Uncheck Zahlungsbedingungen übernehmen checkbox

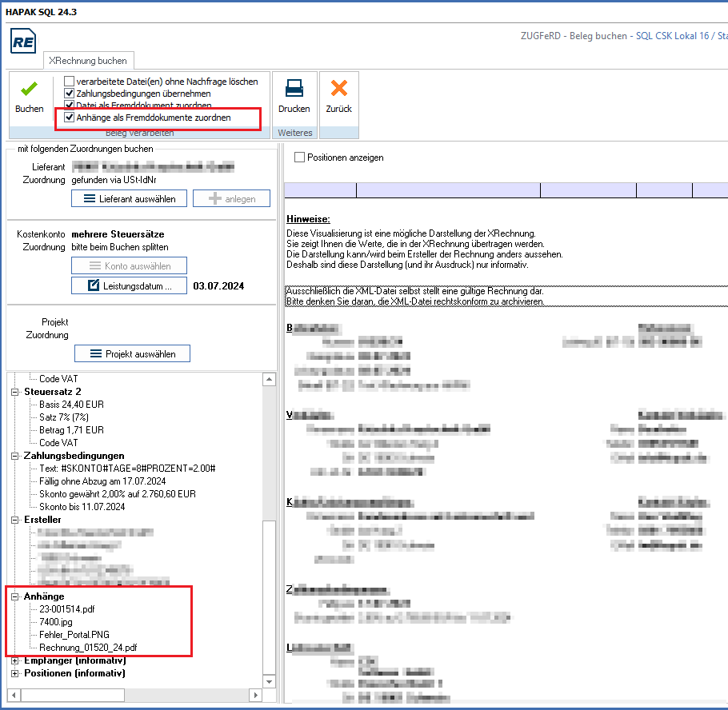[70, 94]
